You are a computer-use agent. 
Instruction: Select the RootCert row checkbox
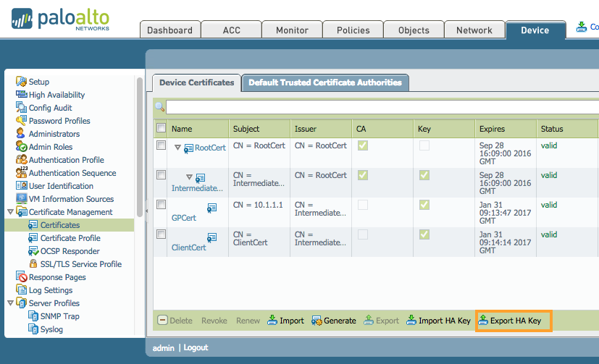[x=162, y=145]
